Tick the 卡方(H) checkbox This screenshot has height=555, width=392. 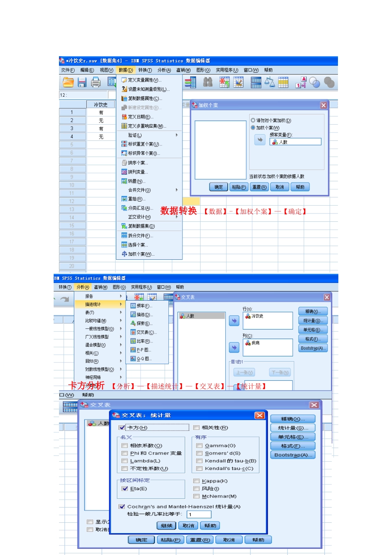[x=122, y=428]
